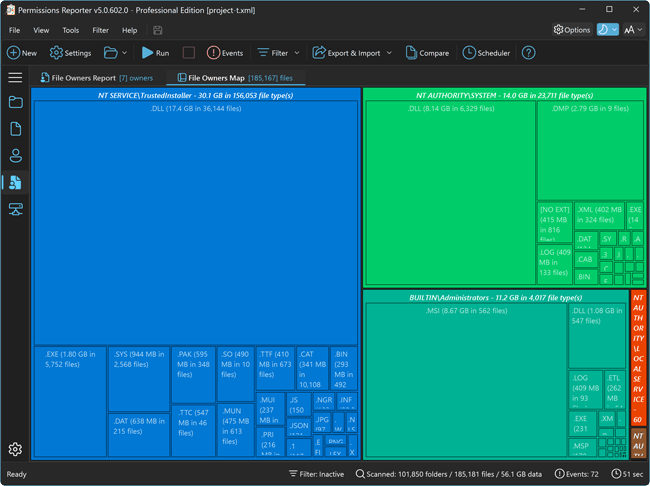Open the View menu
The image size is (650, 486).
[x=41, y=30]
